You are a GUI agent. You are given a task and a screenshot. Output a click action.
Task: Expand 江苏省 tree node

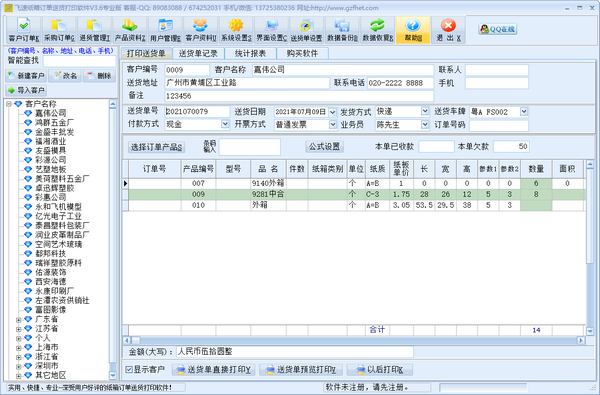tap(18, 329)
